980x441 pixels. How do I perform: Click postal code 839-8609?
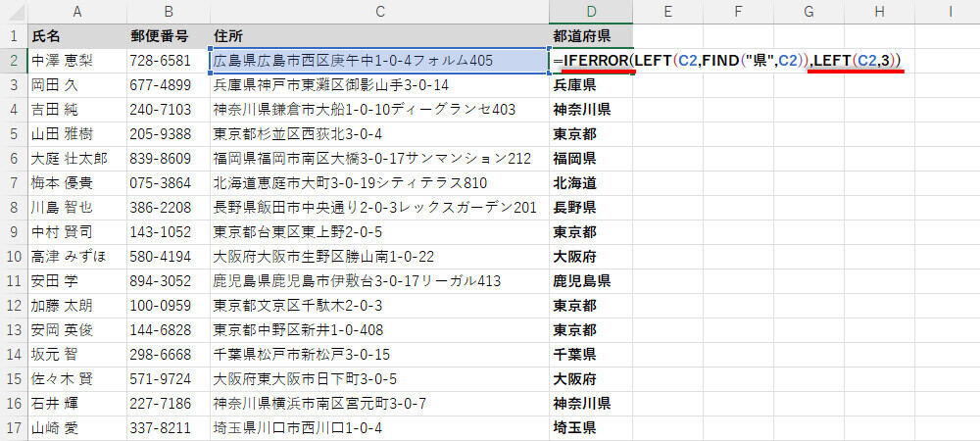click(x=169, y=159)
